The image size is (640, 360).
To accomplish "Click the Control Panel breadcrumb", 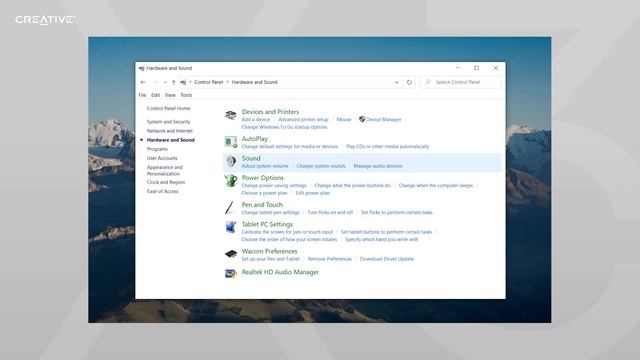I will (209, 82).
